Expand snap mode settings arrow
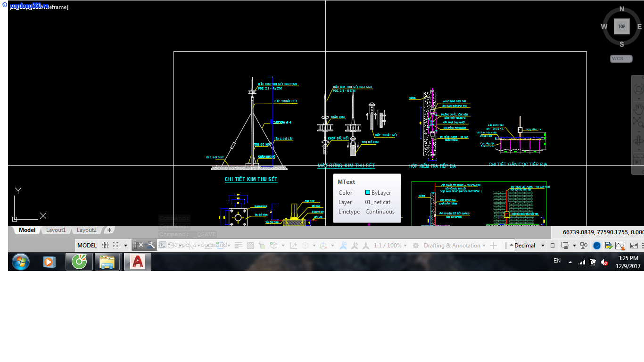644x362 pixels. [125, 246]
